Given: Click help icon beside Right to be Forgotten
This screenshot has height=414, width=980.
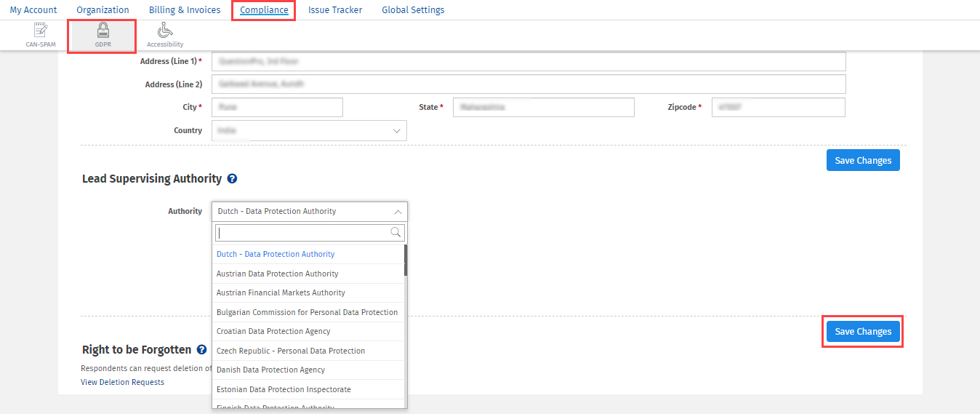Looking at the screenshot, I should [201, 350].
